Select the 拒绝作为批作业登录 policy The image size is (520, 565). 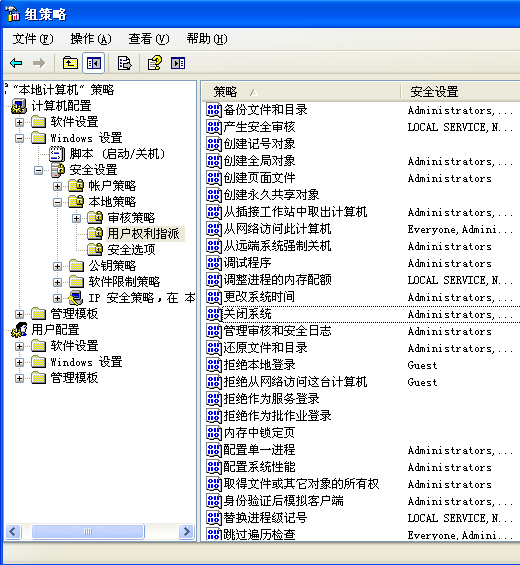coord(277,416)
